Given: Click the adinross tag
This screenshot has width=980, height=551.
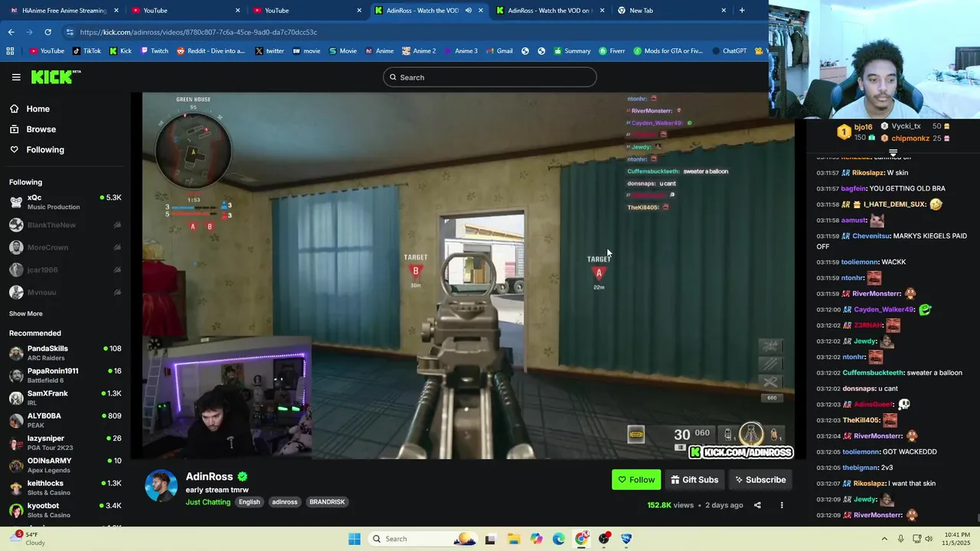Looking at the screenshot, I should 285,502.
